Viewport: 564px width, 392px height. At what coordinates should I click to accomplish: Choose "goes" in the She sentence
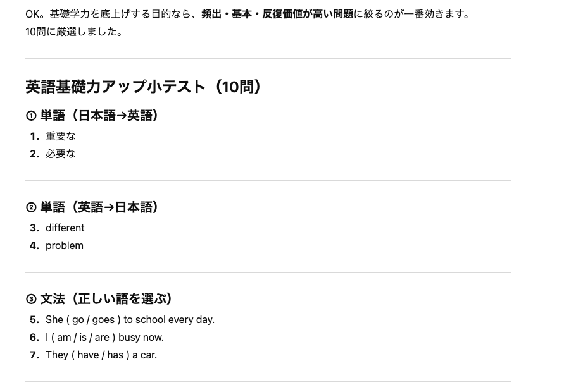tap(103, 320)
